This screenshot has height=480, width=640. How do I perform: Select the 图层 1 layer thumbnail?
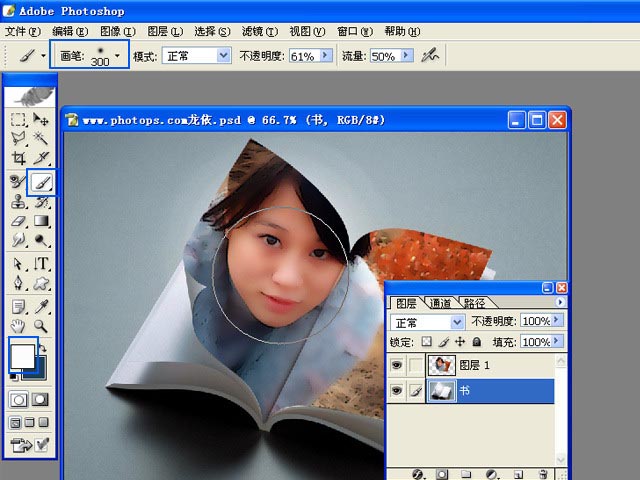coord(441,366)
